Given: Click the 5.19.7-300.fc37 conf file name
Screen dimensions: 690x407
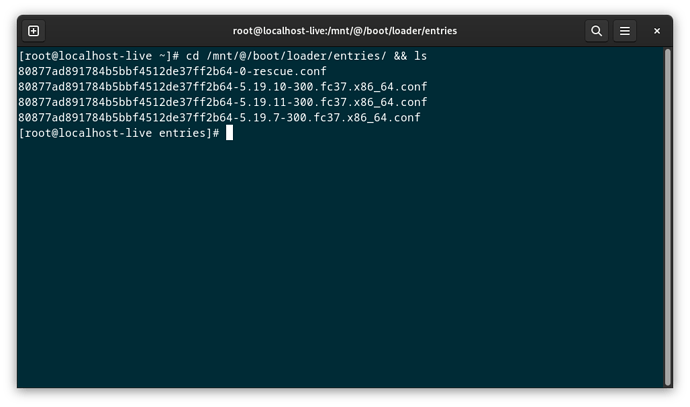Looking at the screenshot, I should 219,117.
